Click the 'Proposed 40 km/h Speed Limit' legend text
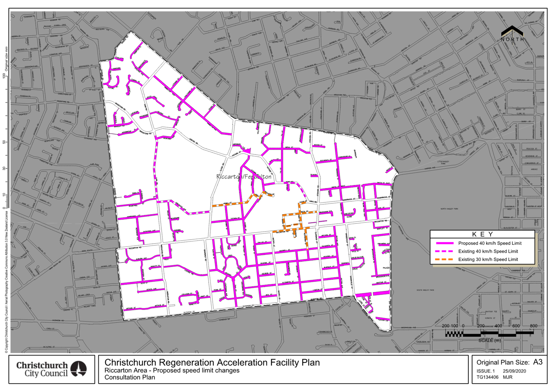 (x=490, y=243)
